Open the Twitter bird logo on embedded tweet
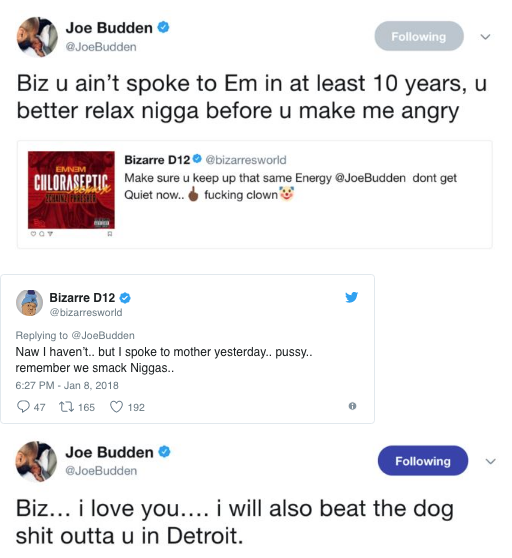 (x=352, y=297)
